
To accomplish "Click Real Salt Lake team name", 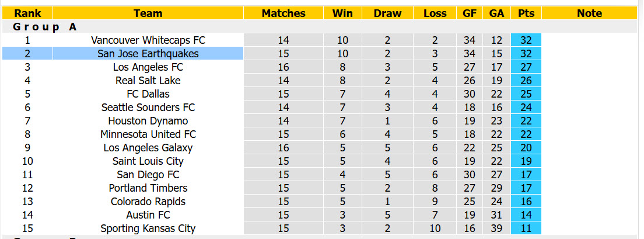I will tap(148, 81).
